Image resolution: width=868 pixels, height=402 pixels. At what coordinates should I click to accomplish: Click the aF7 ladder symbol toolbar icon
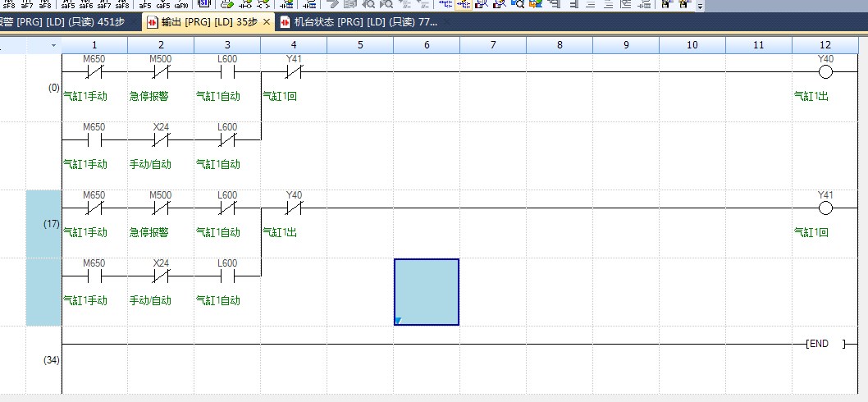pyautogui.click(x=27, y=4)
